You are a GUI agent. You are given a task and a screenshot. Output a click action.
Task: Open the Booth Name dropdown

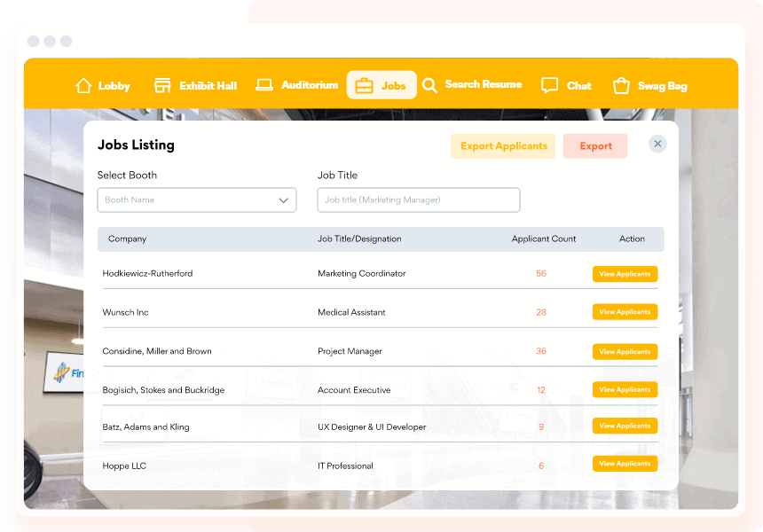(x=196, y=199)
